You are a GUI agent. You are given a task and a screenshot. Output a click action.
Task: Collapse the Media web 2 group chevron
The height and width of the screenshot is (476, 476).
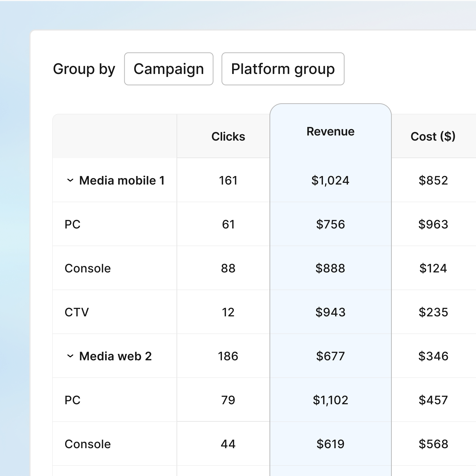(x=70, y=356)
